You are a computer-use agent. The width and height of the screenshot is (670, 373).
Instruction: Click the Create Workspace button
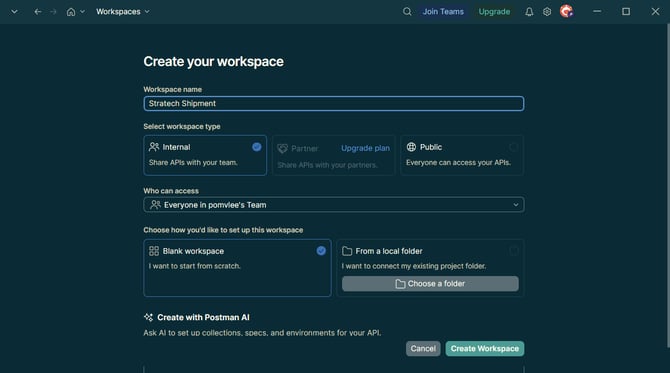[485, 349]
